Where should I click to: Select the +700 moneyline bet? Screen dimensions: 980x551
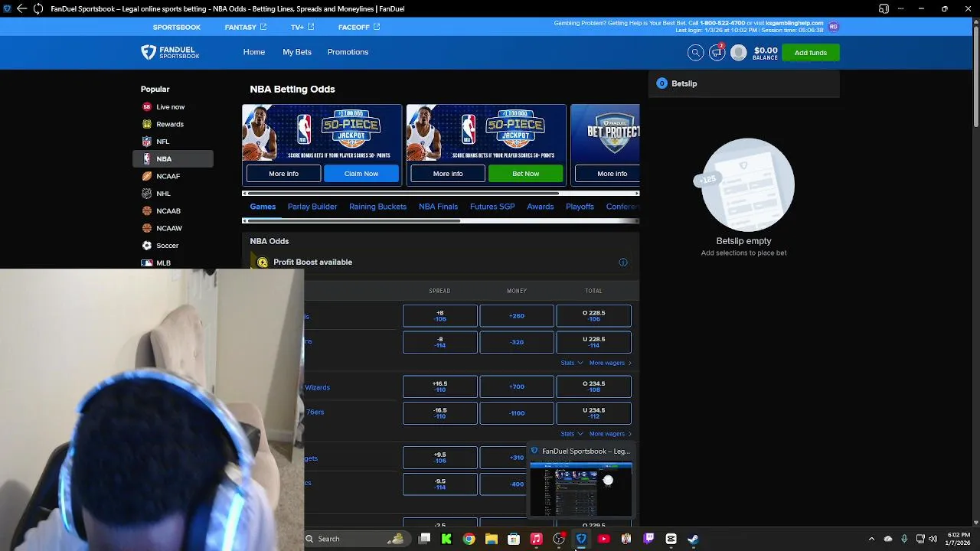[517, 386]
